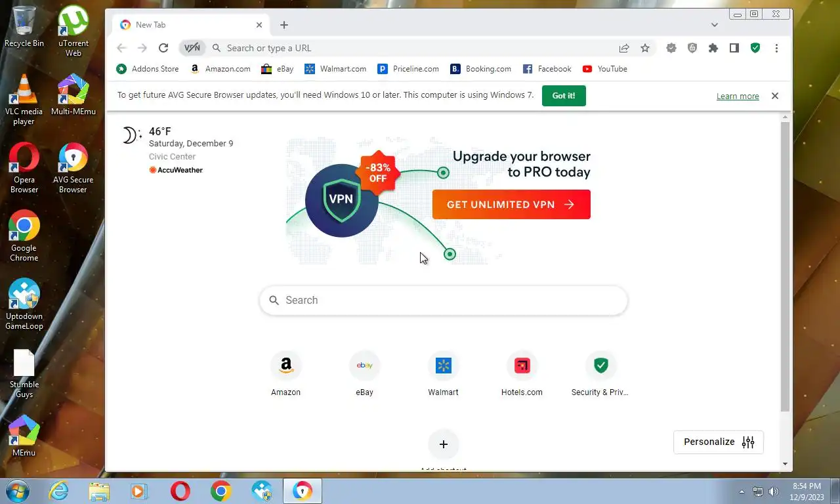
Task: Open Addons Store bookmark
Action: (148, 69)
